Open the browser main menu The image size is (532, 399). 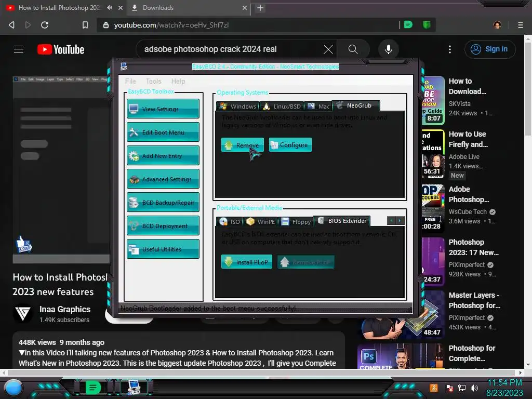pyautogui.click(x=520, y=25)
